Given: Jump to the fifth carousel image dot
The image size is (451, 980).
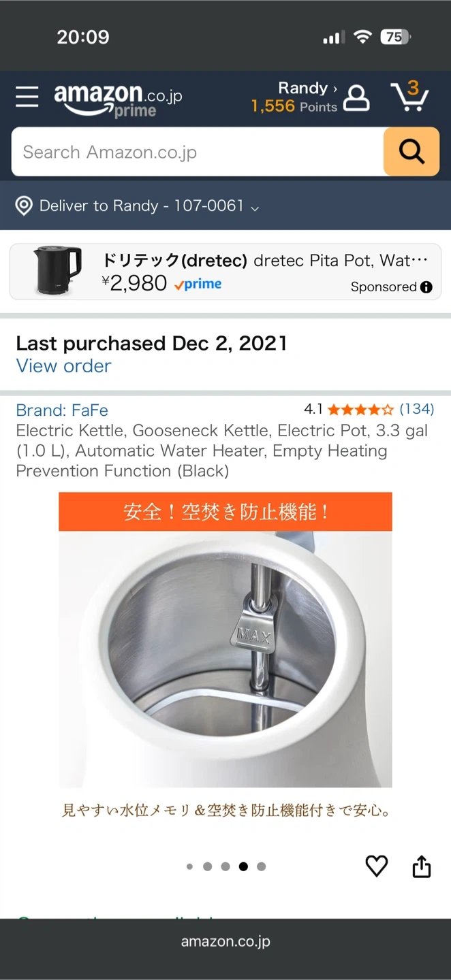Looking at the screenshot, I should point(261,866).
